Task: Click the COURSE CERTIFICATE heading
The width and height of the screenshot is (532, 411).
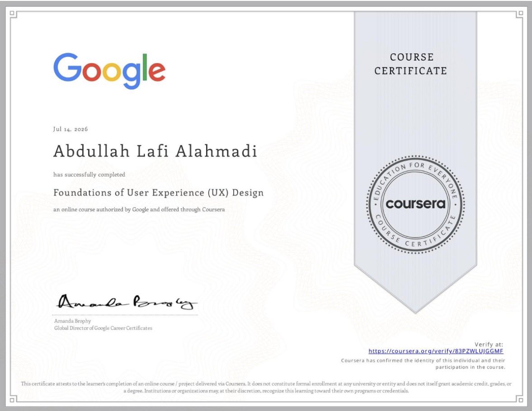Action: click(410, 64)
